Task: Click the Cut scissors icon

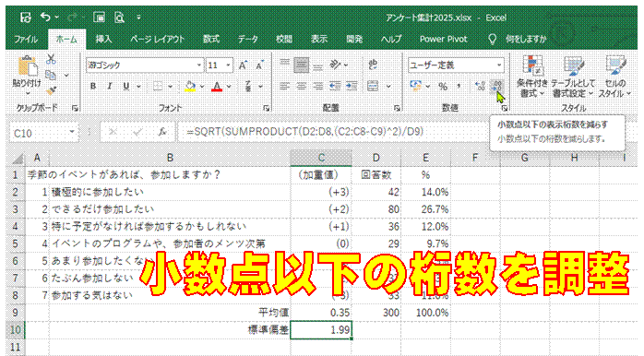Action: click(x=51, y=59)
